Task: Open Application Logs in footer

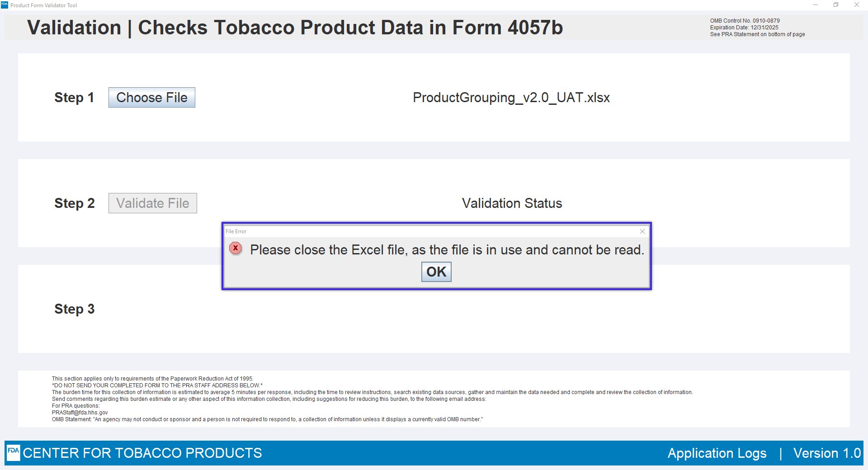Action: coord(717,453)
